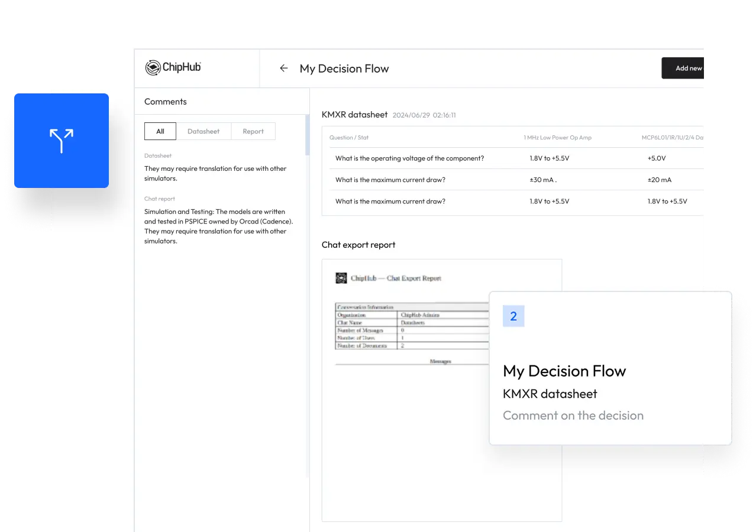Viewport: 756px width, 532px height.
Task: Select the All comments tab
Action: pos(160,131)
